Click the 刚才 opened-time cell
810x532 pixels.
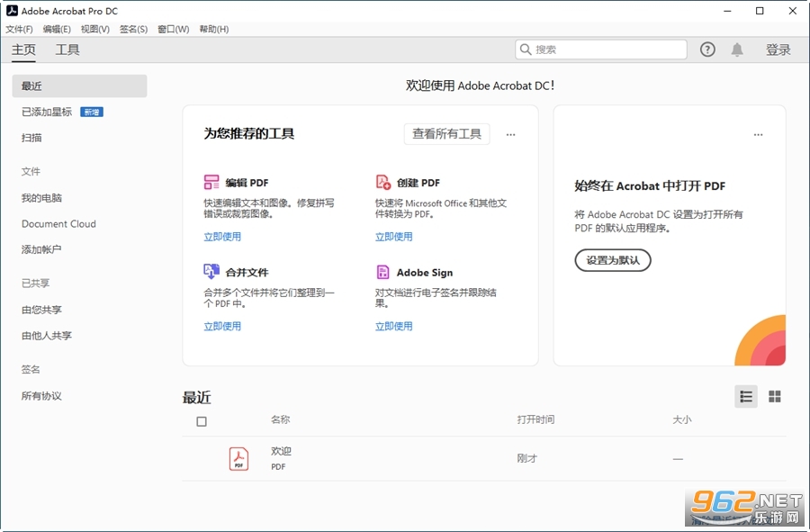[x=526, y=458]
